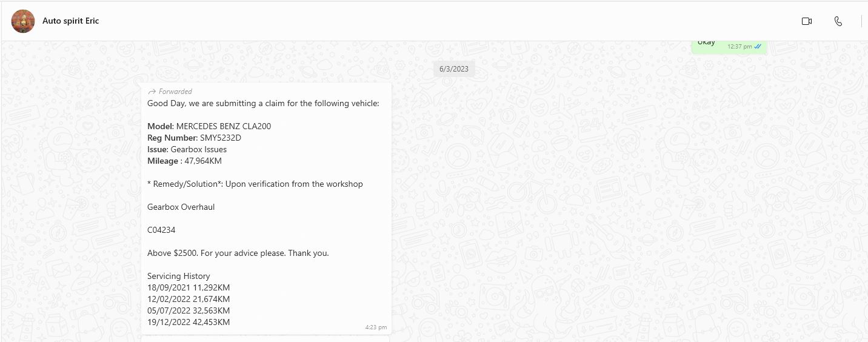Click the Model: MERCEDES BENZ CLA200 line

(x=209, y=126)
